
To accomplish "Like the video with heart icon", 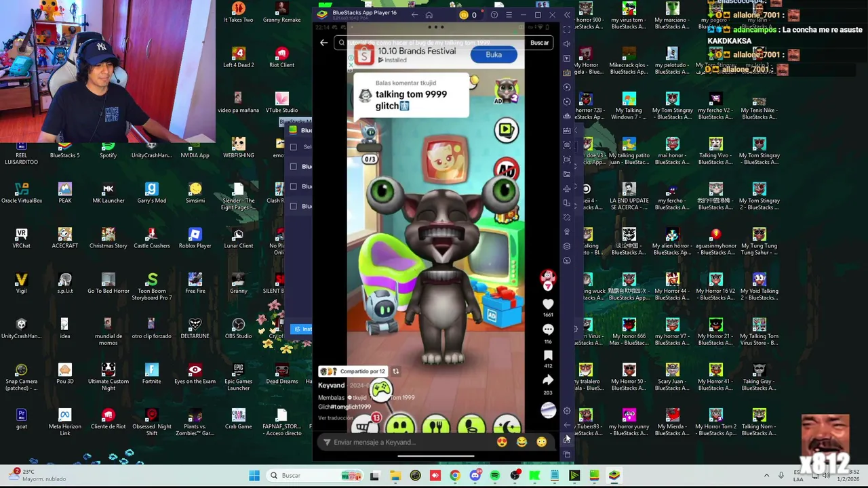I will tap(548, 304).
